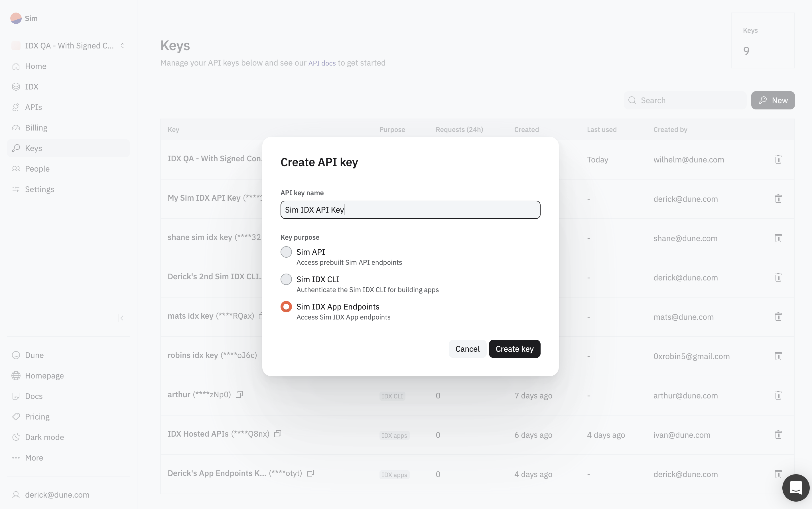The width and height of the screenshot is (812, 509).
Task: Focus the API key name field
Action: 410,210
